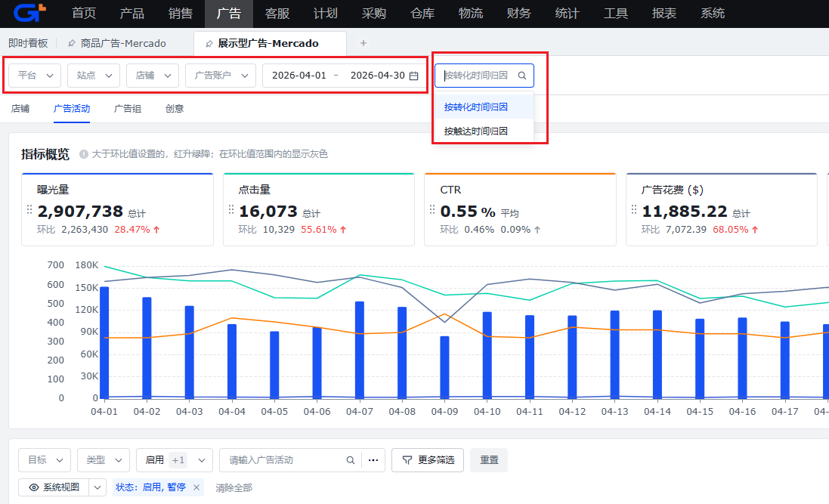Switch to the 广告组 sub-tab

pyautogui.click(x=128, y=108)
